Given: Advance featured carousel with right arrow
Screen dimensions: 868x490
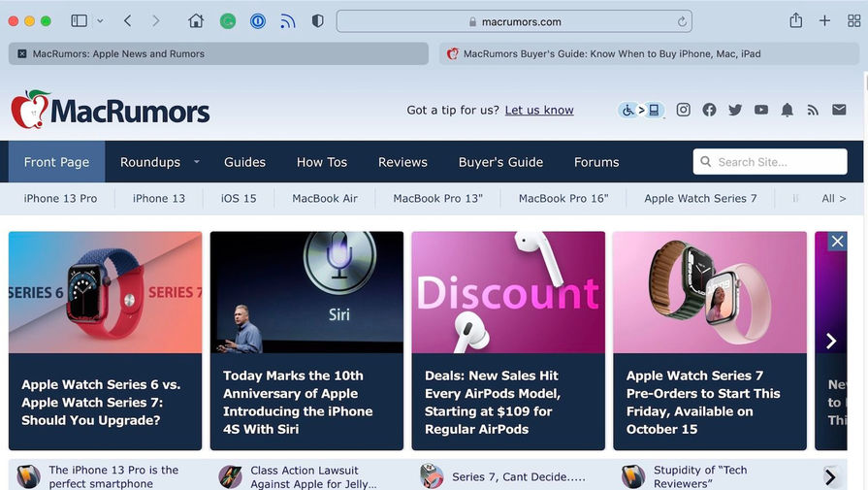Looking at the screenshot, I should 831,341.
